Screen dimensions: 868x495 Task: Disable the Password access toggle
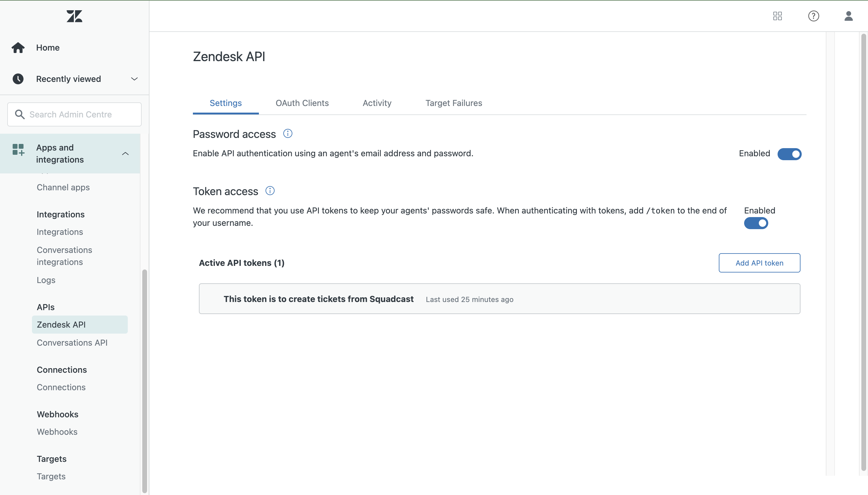pos(789,154)
